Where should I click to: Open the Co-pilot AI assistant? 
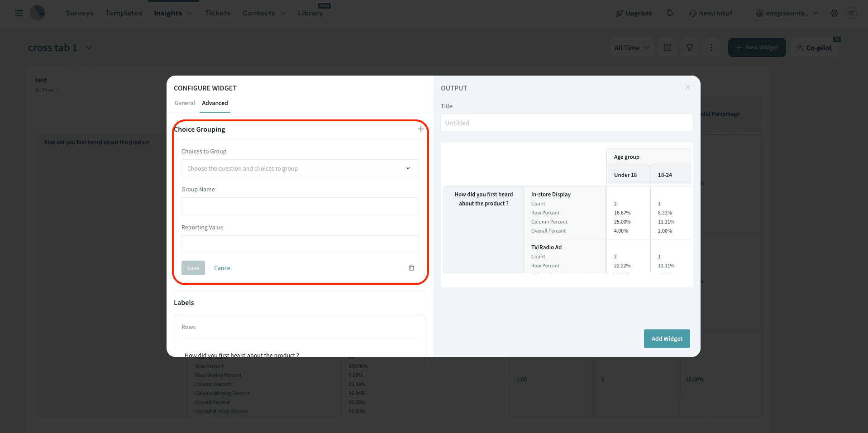point(815,48)
